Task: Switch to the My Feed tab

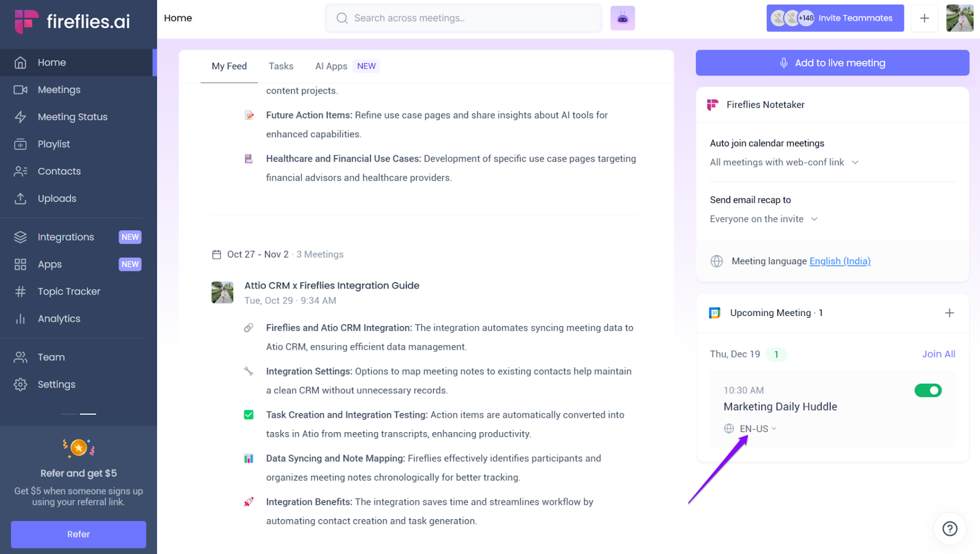Action: point(229,66)
